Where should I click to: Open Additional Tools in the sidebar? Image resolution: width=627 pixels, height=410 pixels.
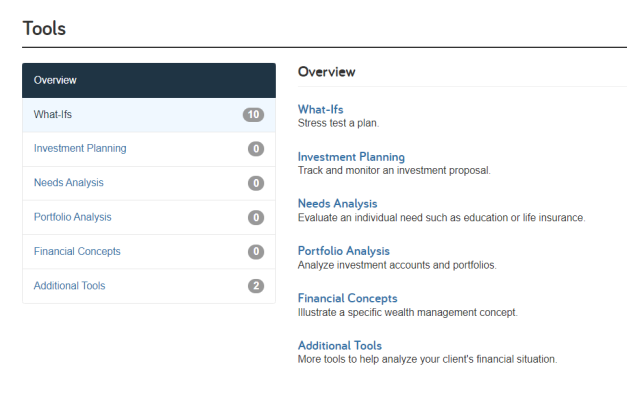click(x=149, y=286)
